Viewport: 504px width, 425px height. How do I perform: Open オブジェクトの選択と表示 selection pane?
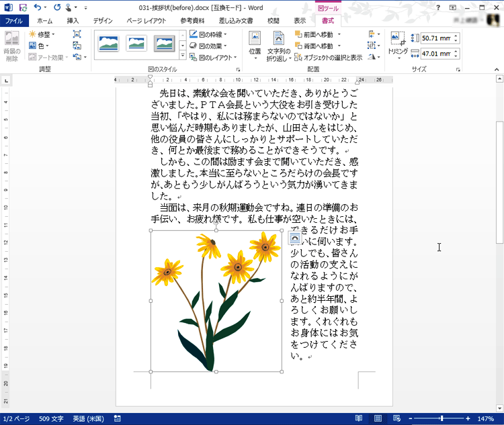point(328,58)
